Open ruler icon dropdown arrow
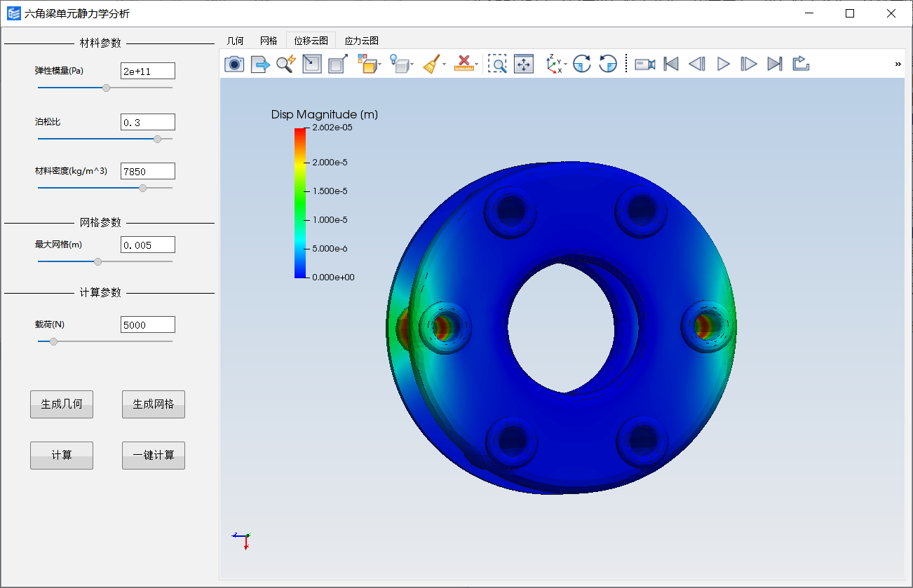The image size is (913, 588). (x=476, y=65)
